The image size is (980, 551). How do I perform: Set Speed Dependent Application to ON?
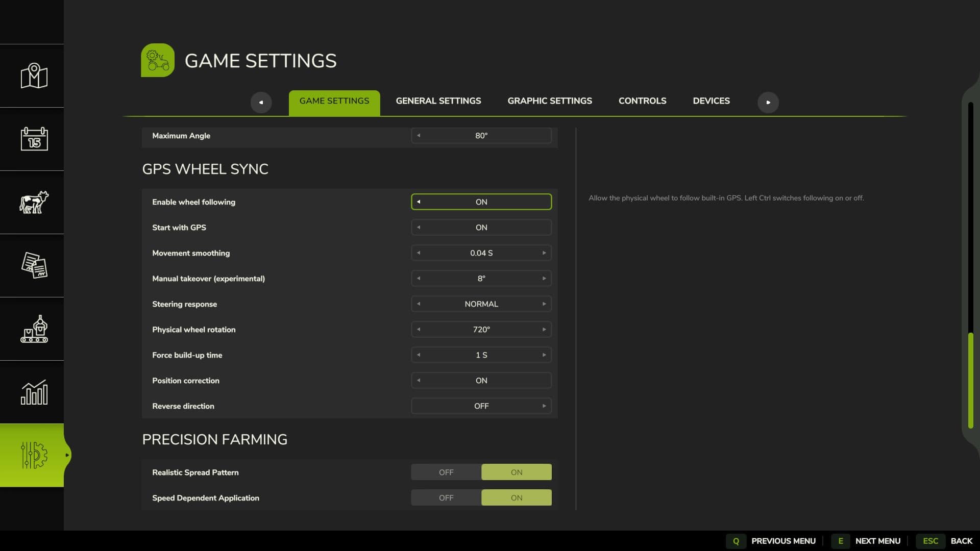517,497
